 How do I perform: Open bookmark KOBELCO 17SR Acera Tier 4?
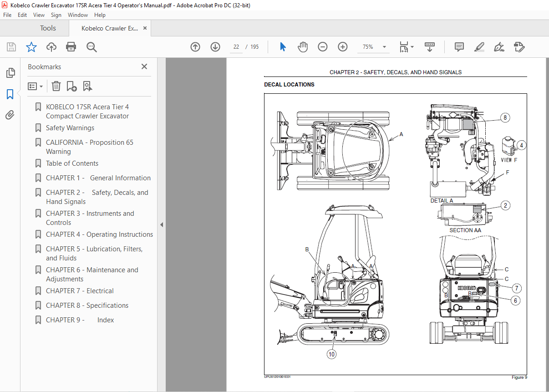point(87,111)
